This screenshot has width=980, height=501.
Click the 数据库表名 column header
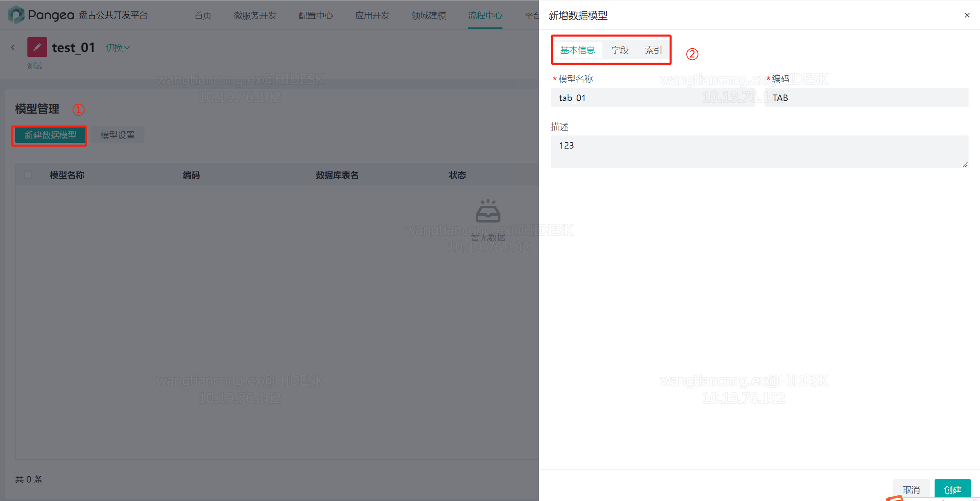tap(337, 175)
